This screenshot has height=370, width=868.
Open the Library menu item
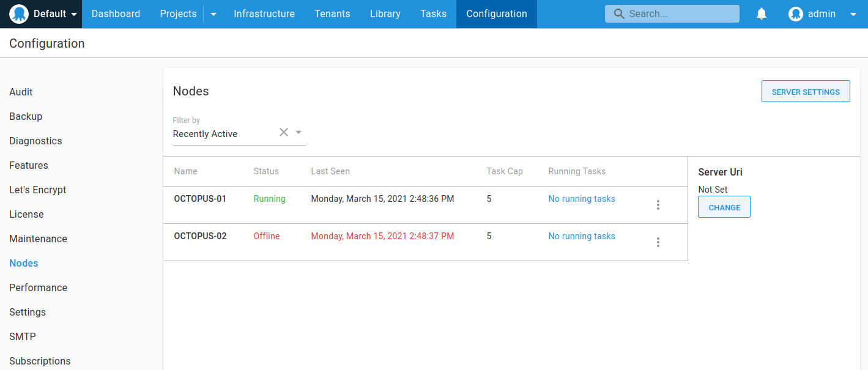click(385, 13)
